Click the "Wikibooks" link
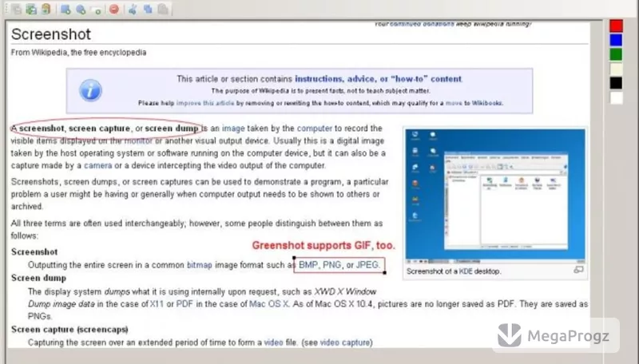Image resolution: width=639 pixels, height=364 pixels. pyautogui.click(x=487, y=103)
